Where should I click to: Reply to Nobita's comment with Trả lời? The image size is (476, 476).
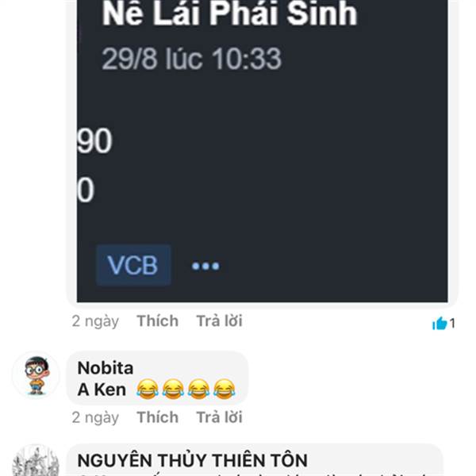219,417
